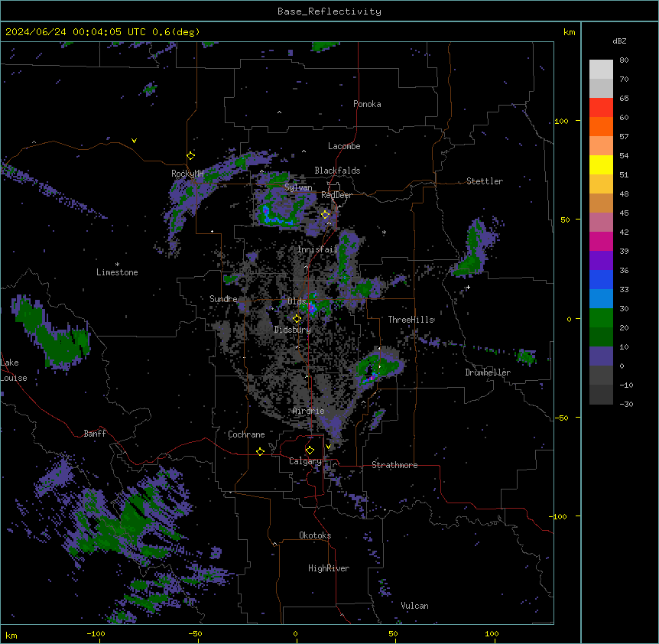Click the Sundre city label

click(x=223, y=299)
